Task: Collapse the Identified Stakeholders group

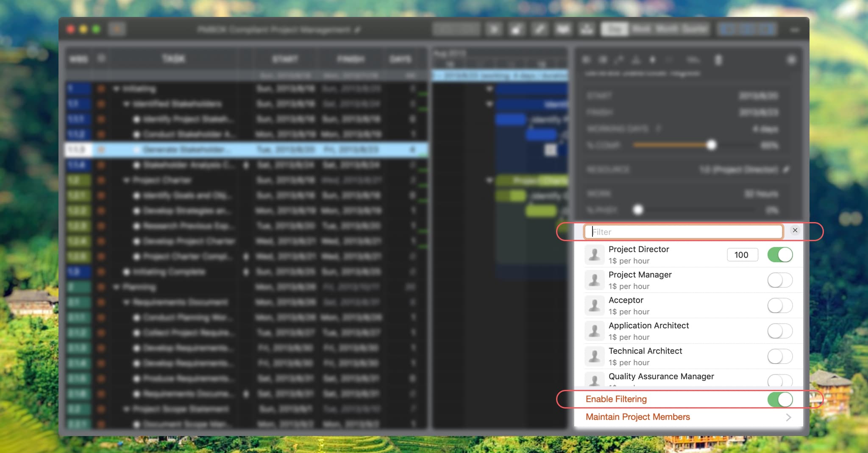Action: point(126,104)
